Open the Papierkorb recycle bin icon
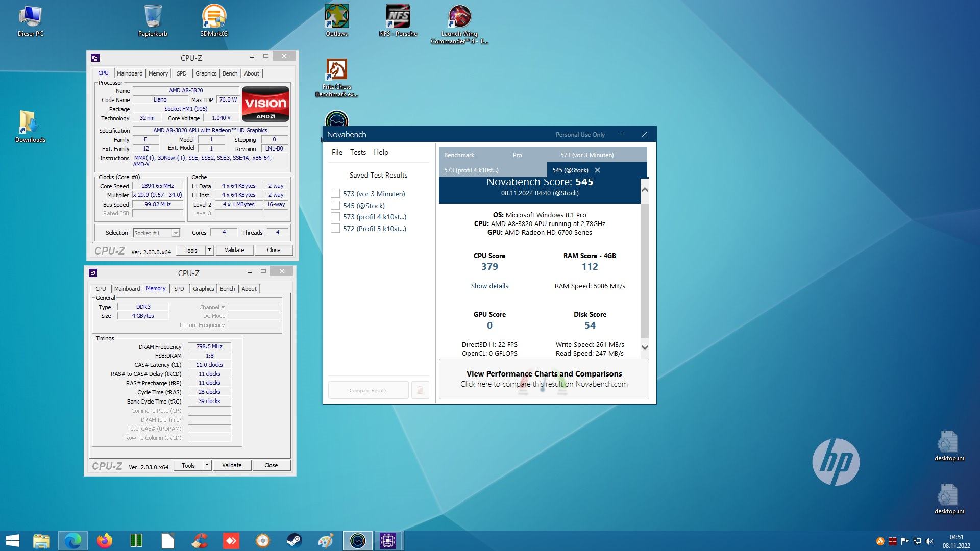The image size is (980, 551). click(x=153, y=20)
